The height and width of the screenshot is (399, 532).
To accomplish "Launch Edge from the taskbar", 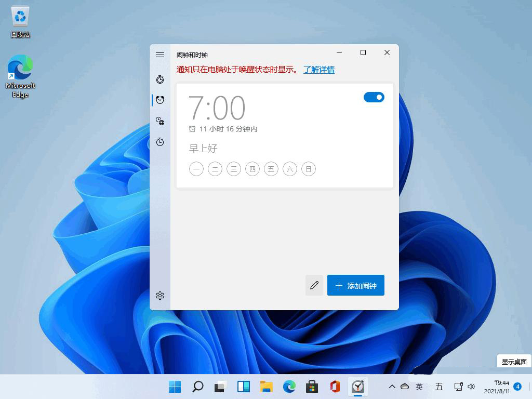I will 289,387.
